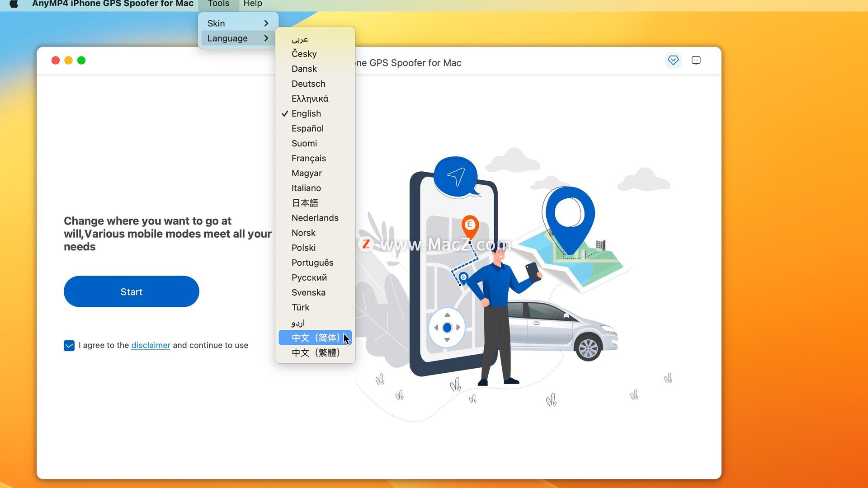Click the red close window button
This screenshot has height=488, width=868.
click(56, 61)
